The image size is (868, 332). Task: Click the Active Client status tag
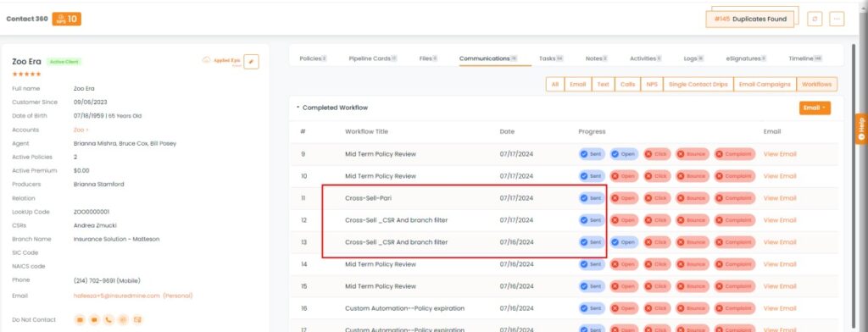(x=64, y=62)
